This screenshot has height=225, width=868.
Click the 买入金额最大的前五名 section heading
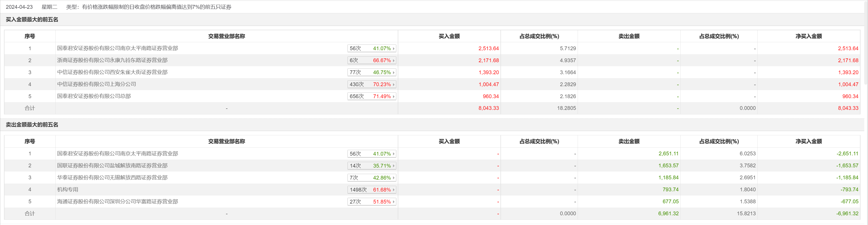coord(32,19)
